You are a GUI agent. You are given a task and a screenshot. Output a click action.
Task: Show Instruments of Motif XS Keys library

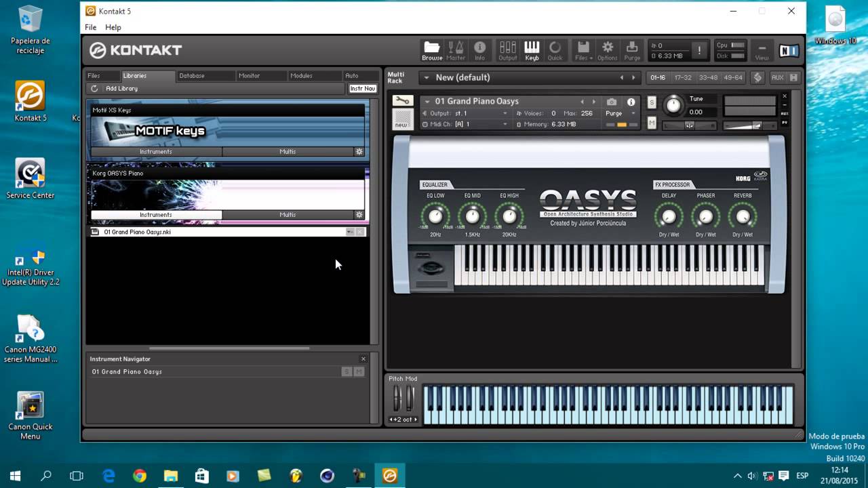point(156,152)
